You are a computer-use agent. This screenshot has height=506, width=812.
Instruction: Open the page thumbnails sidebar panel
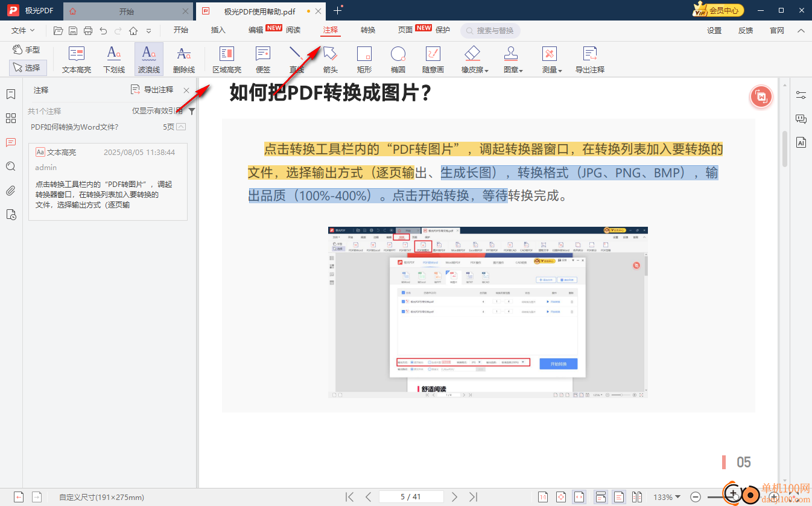click(10, 118)
